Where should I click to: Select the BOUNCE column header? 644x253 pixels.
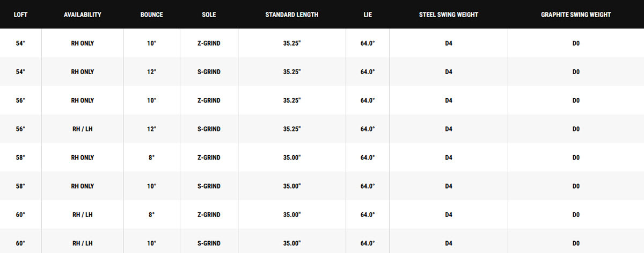[x=152, y=15]
